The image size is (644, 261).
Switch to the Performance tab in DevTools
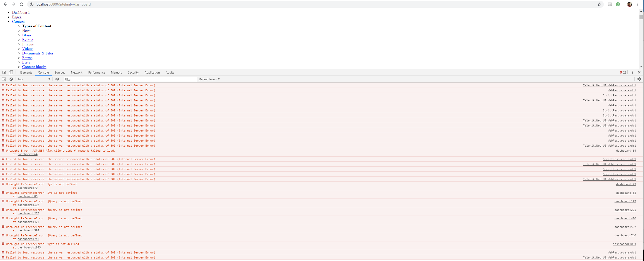point(96,72)
